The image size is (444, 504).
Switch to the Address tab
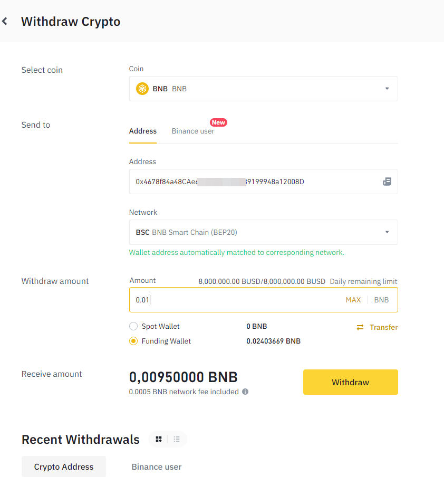click(x=143, y=131)
